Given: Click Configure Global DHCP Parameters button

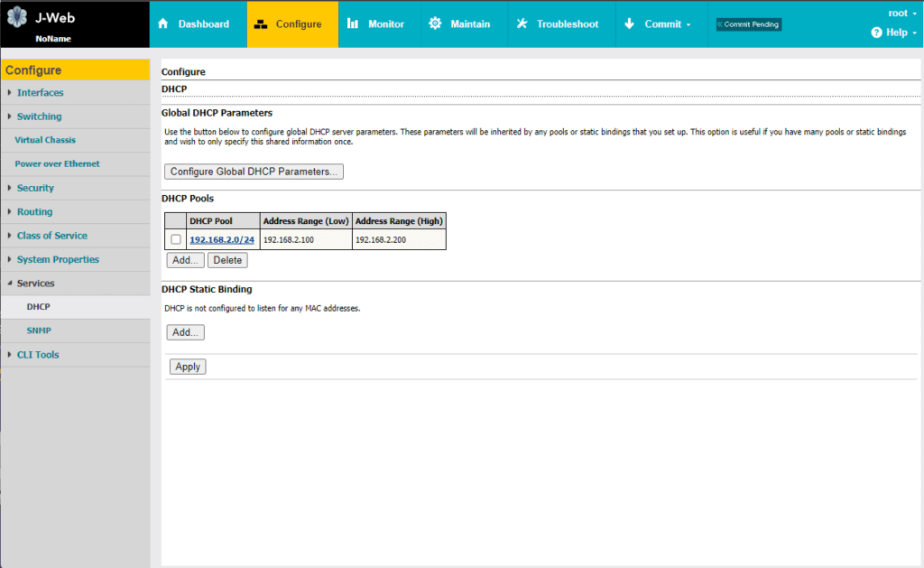Looking at the screenshot, I should point(254,172).
